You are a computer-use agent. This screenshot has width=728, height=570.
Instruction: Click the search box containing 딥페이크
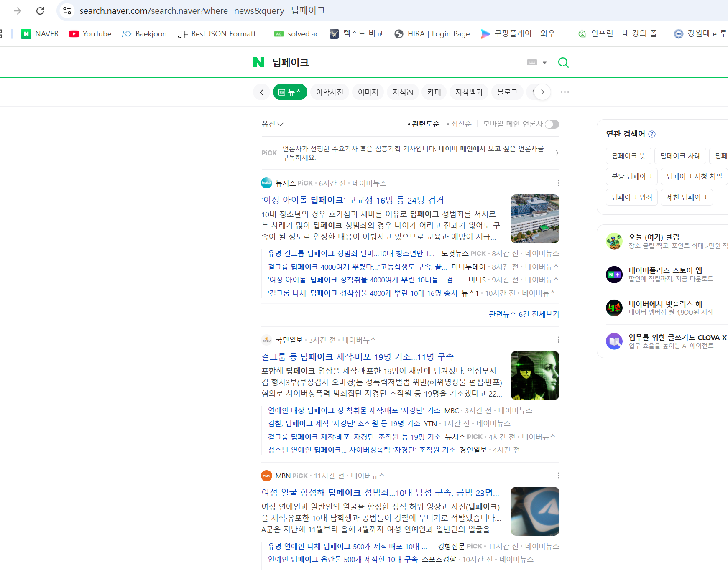click(x=395, y=63)
